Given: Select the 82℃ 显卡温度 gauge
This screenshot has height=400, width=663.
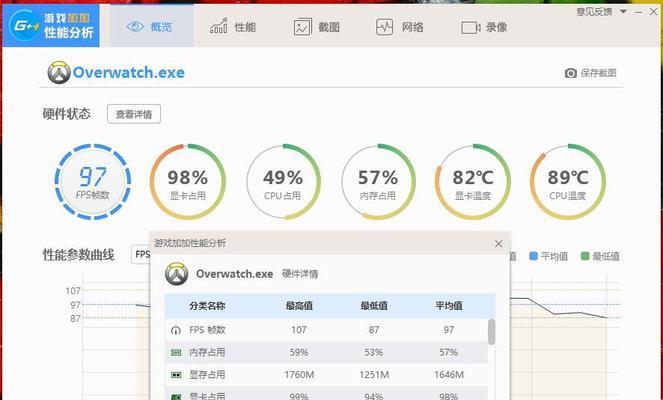Looking at the screenshot, I should (473, 182).
